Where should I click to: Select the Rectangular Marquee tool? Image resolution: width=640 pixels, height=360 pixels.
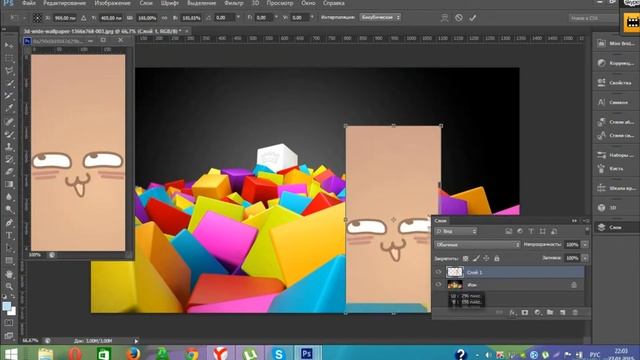(x=9, y=58)
